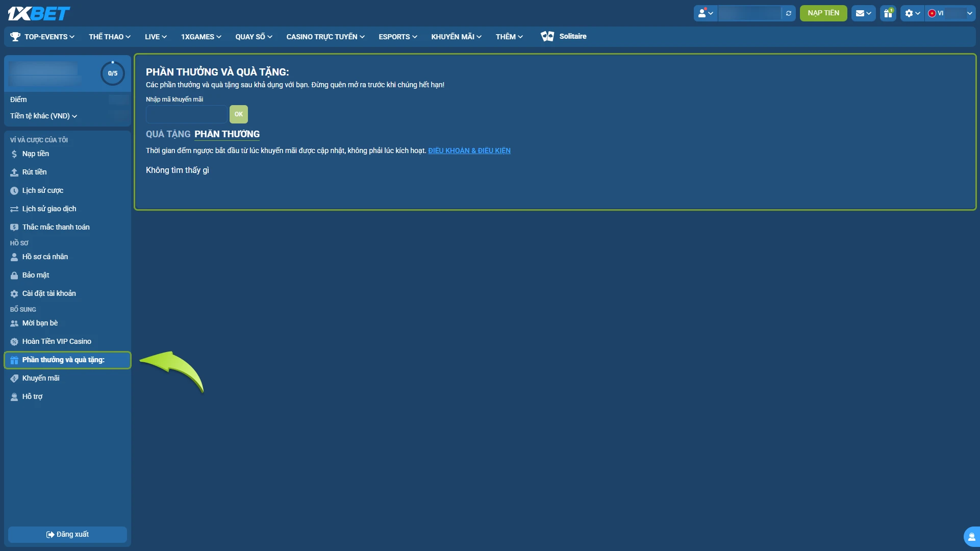Click OK to apply promo code

(239, 114)
